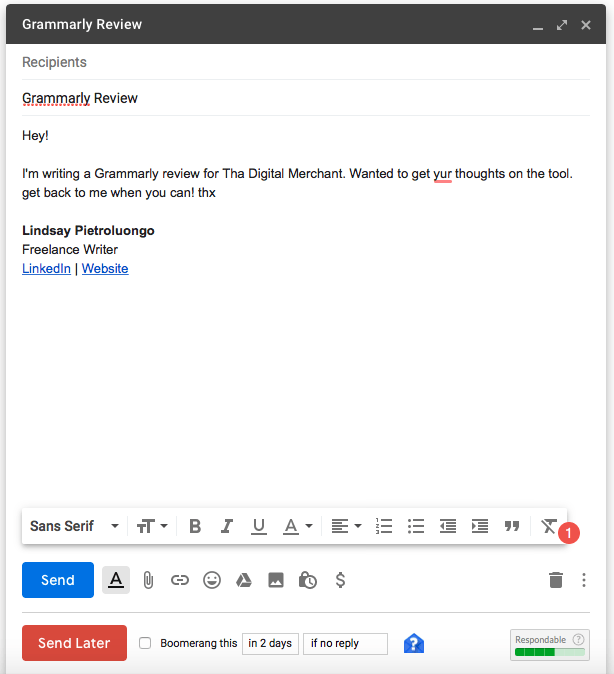Insert files using the Google Drive icon
This screenshot has height=674, width=614.
point(244,580)
